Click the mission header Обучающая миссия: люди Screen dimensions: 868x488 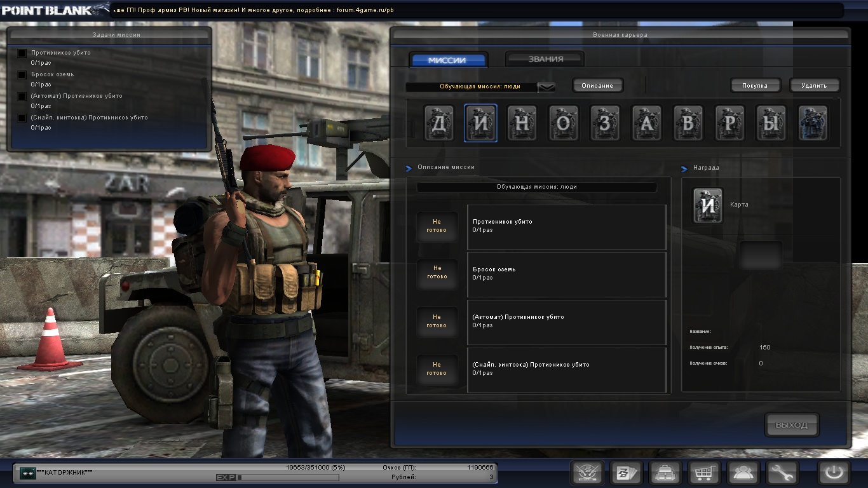pos(536,187)
